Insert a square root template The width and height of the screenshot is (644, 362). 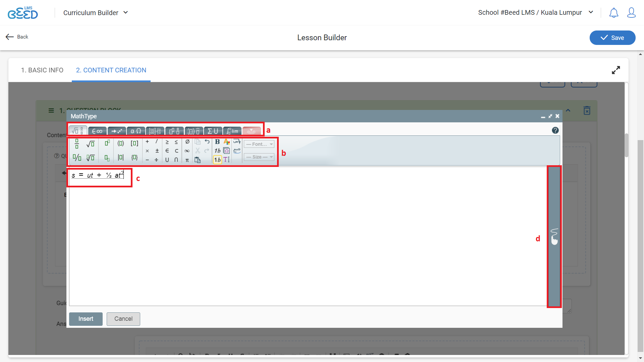pyautogui.click(x=90, y=144)
